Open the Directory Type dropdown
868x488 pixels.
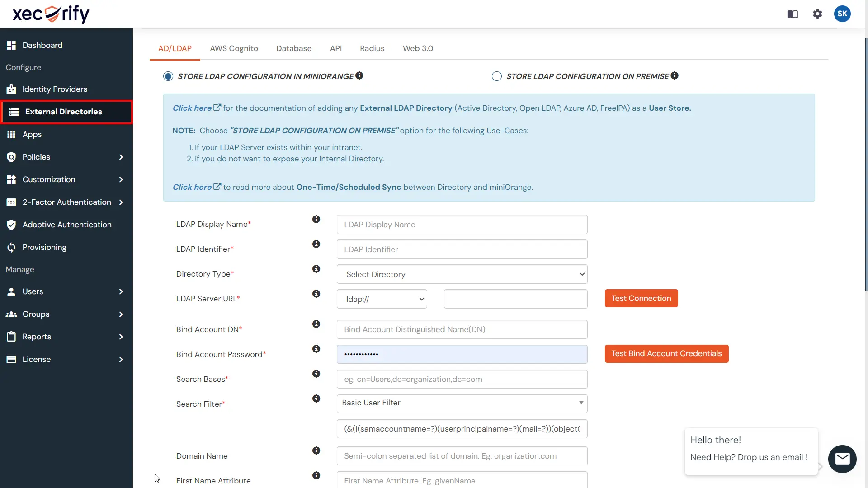462,274
